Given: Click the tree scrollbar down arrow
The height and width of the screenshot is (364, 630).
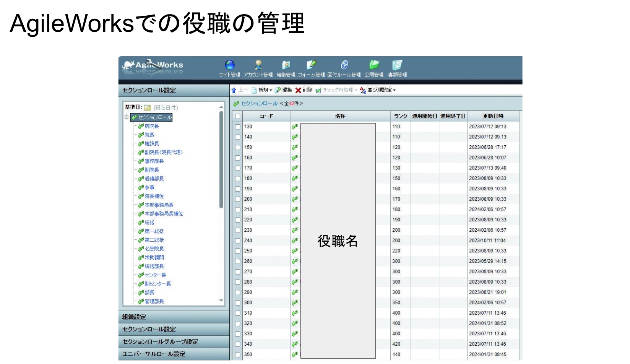Looking at the screenshot, I should click(221, 301).
